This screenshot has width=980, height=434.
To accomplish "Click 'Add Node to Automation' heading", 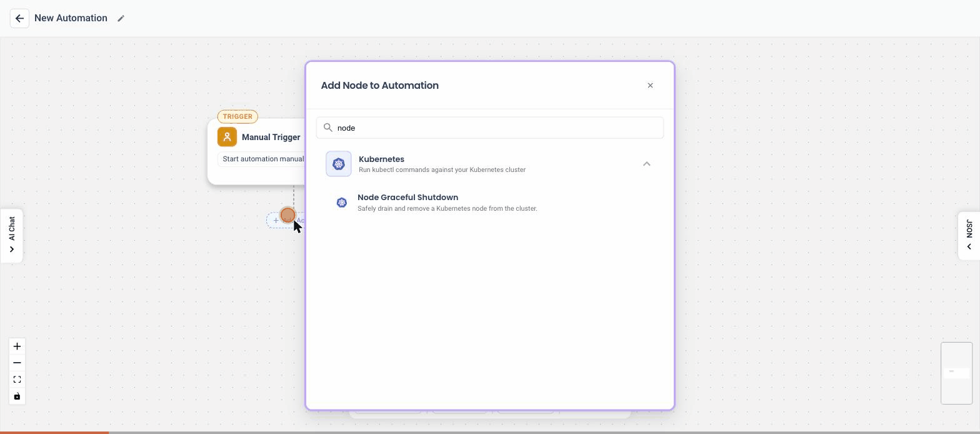I will (x=379, y=85).
